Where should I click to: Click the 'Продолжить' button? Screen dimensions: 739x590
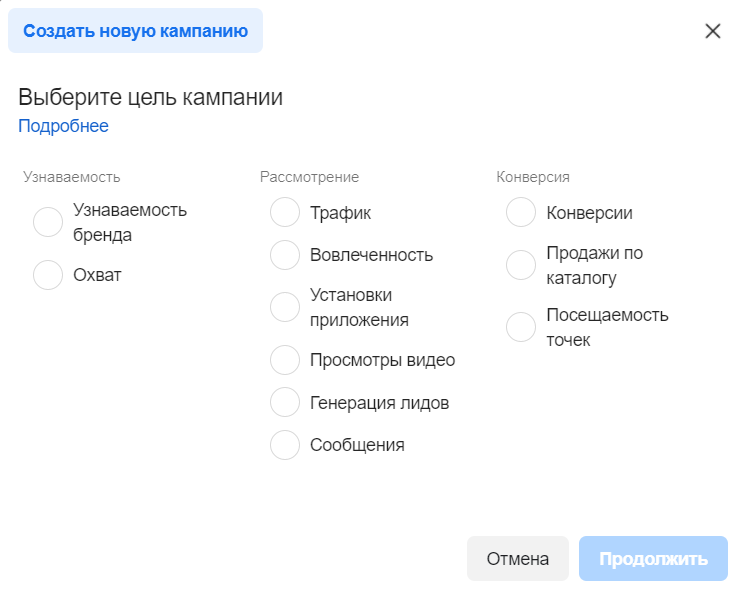[x=653, y=559]
